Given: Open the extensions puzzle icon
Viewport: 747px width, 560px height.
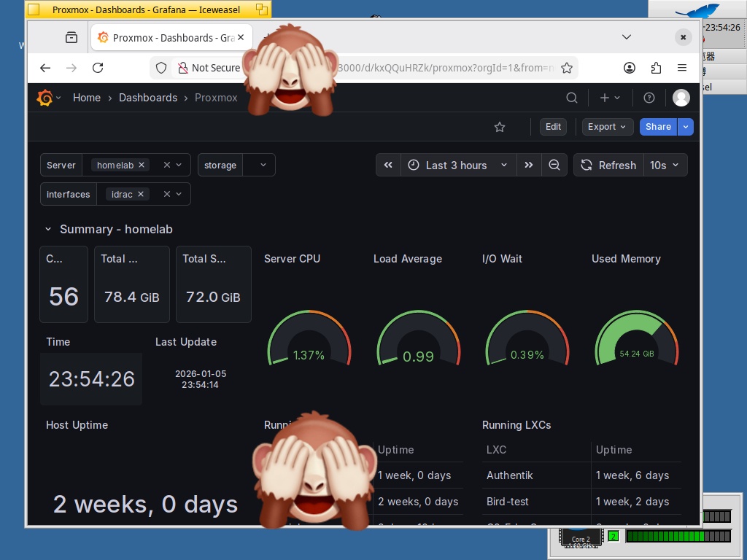Looking at the screenshot, I should [x=656, y=68].
